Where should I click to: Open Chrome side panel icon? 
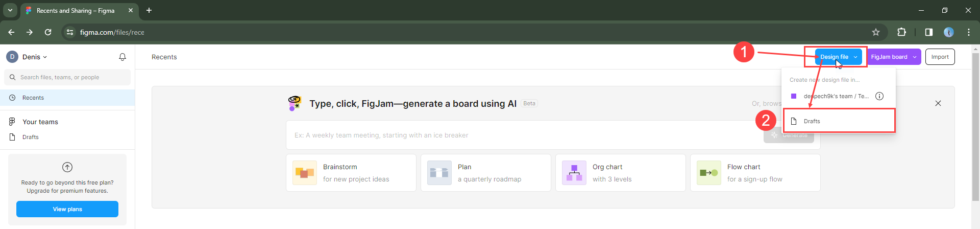click(928, 32)
